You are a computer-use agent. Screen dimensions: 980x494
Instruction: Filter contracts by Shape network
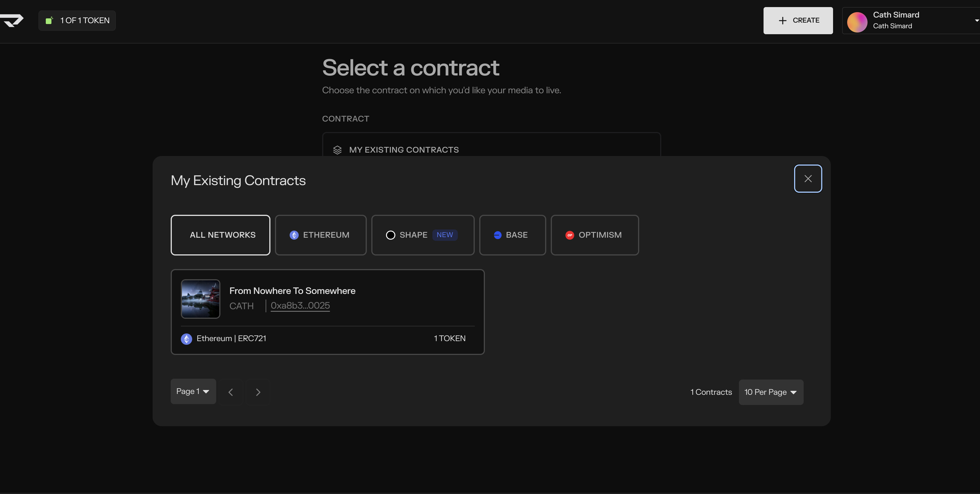422,235
